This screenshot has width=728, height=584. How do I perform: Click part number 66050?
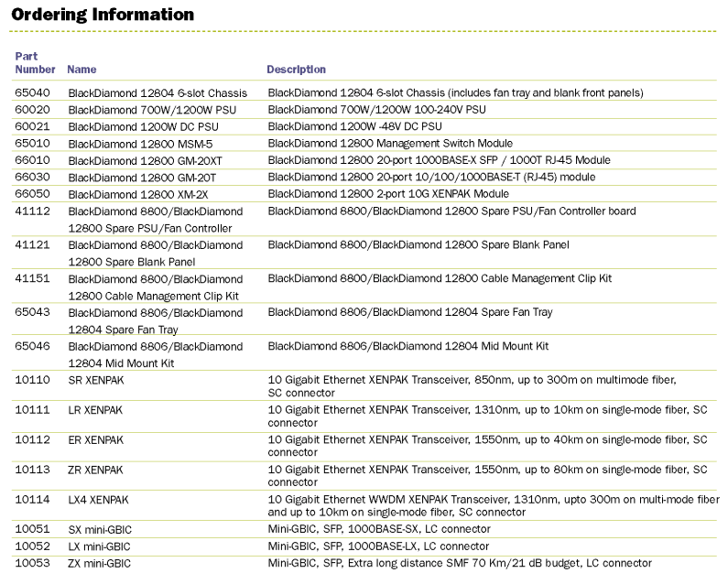[32, 193]
